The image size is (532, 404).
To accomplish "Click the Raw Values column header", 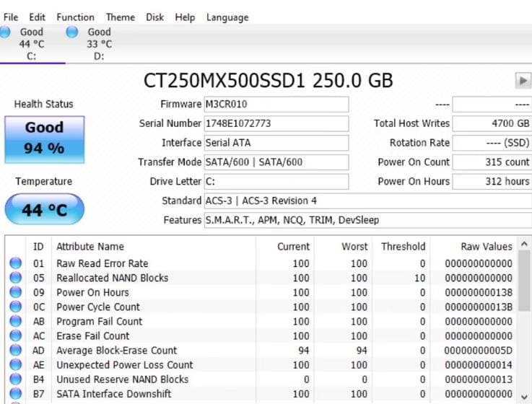I will (x=474, y=247).
